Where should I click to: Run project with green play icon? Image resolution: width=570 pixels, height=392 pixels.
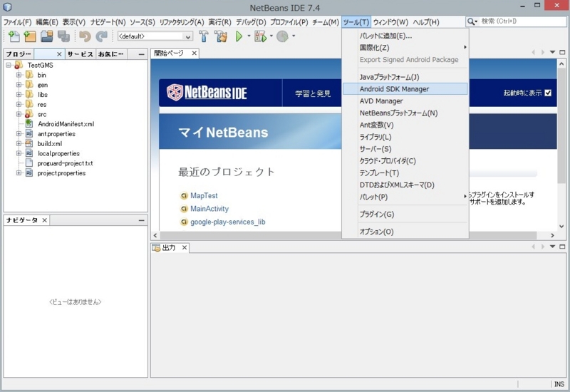(x=239, y=36)
